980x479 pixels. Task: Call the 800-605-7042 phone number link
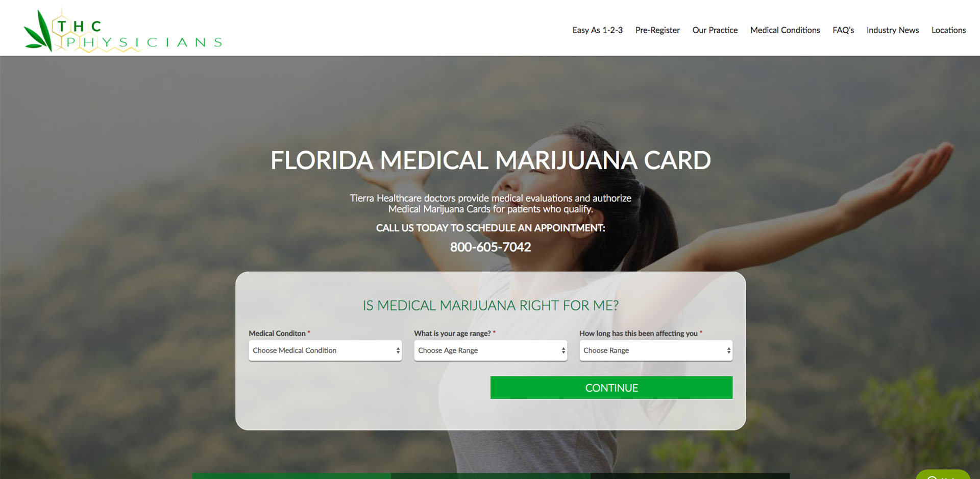pyautogui.click(x=491, y=247)
